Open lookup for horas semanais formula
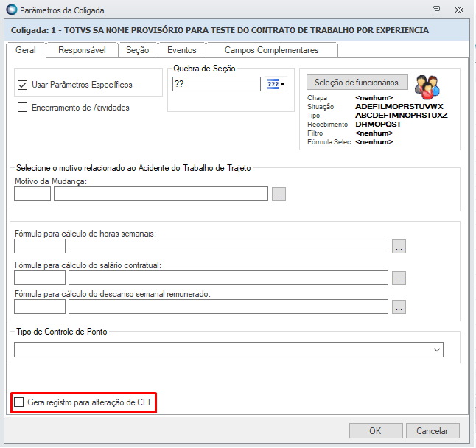476x448 pixels. tap(399, 246)
